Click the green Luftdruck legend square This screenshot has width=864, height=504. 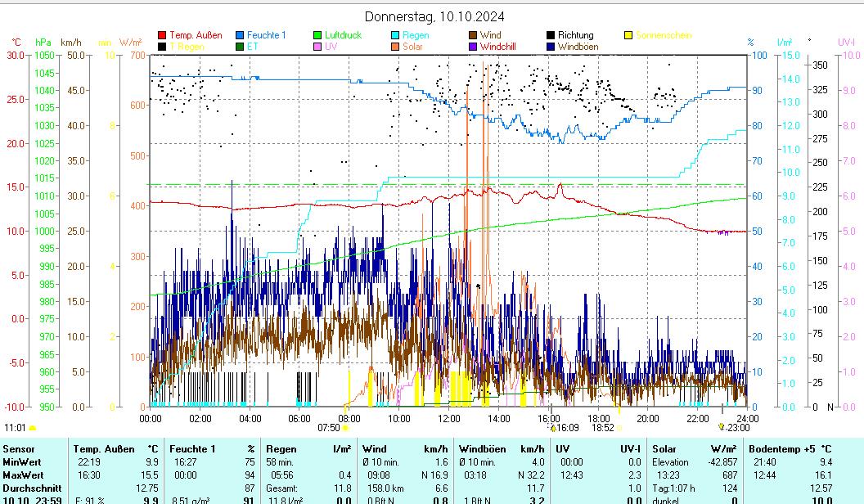(317, 35)
